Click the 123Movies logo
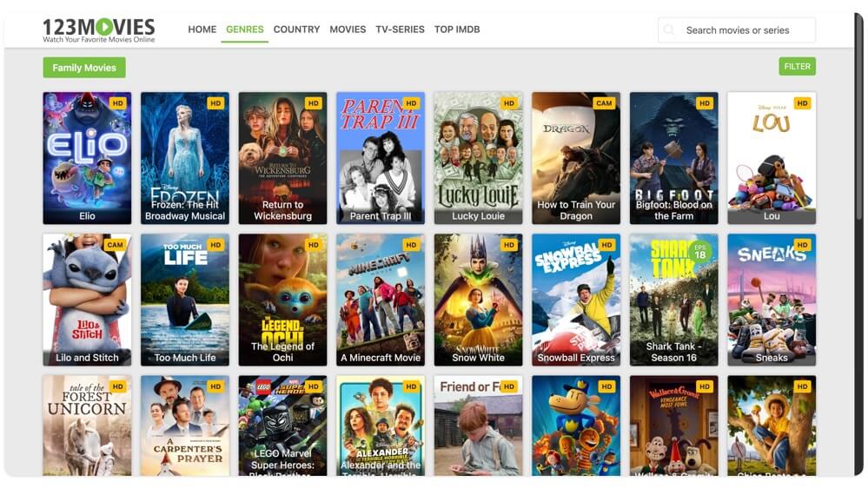The height and width of the screenshot is (488, 868). 99,30
